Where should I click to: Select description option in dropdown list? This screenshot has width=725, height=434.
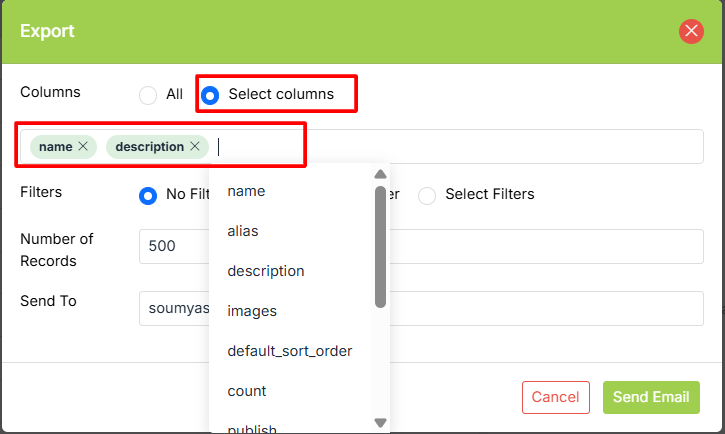tap(266, 271)
